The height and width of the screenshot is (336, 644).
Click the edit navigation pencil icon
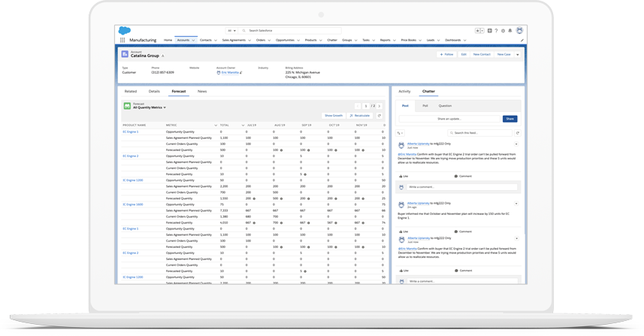pyautogui.click(x=522, y=41)
